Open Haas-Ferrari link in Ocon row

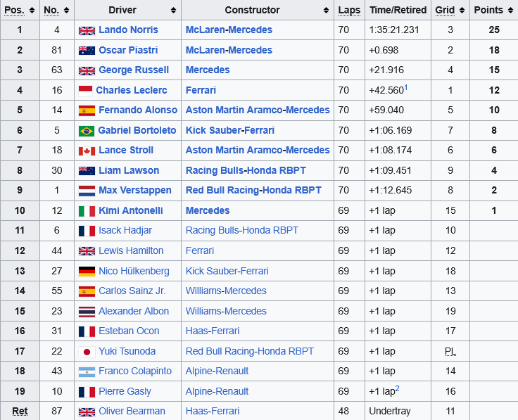click(213, 331)
